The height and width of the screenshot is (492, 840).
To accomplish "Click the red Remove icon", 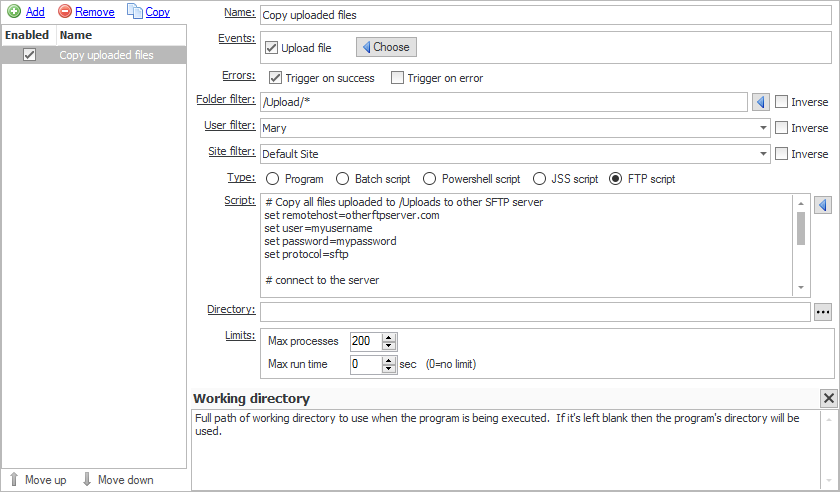I will coord(65,12).
